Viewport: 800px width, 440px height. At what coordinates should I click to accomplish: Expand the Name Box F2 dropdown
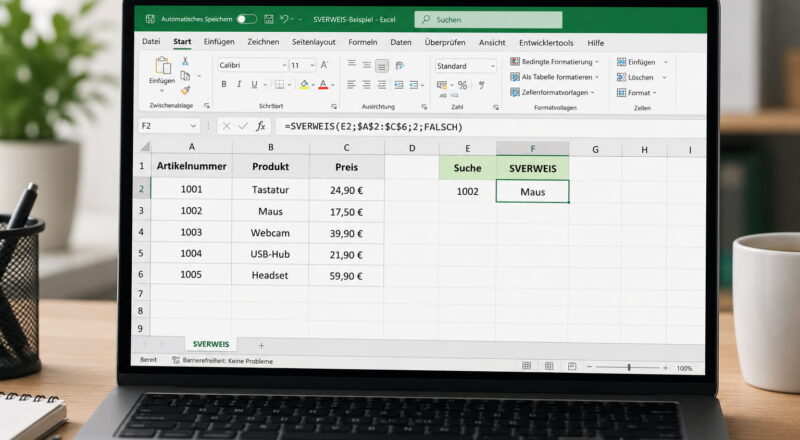click(x=193, y=126)
